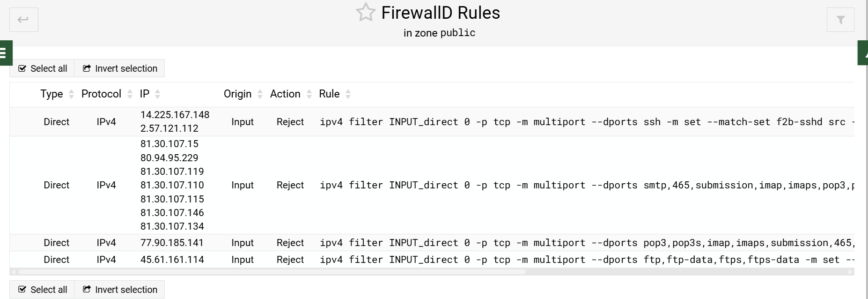Open the green hamburger navigation menu

point(5,53)
